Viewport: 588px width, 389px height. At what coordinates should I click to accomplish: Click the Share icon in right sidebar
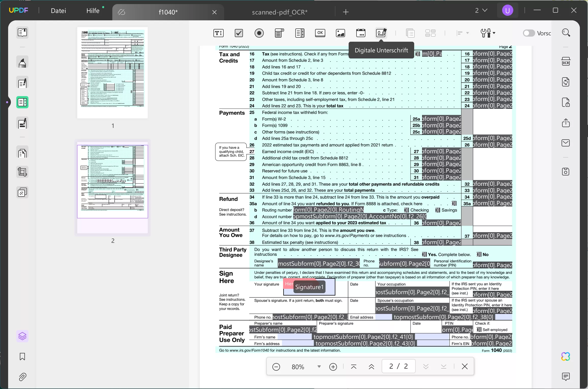566,123
